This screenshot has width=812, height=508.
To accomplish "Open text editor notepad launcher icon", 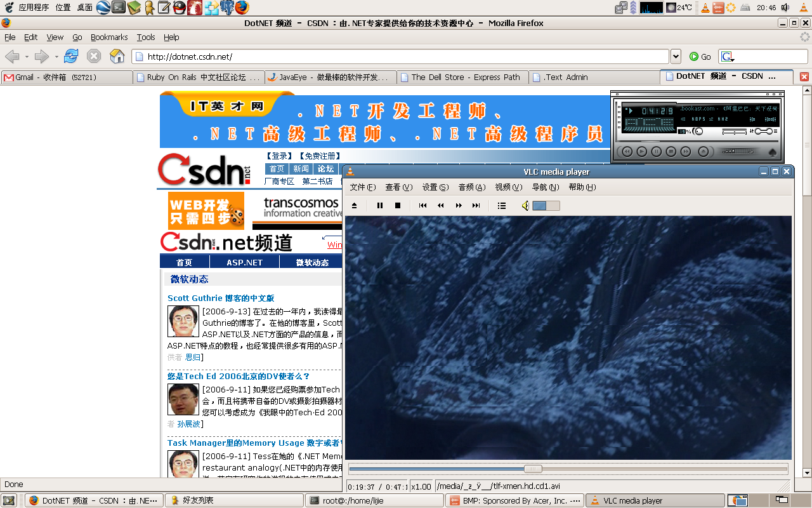I will point(164,8).
